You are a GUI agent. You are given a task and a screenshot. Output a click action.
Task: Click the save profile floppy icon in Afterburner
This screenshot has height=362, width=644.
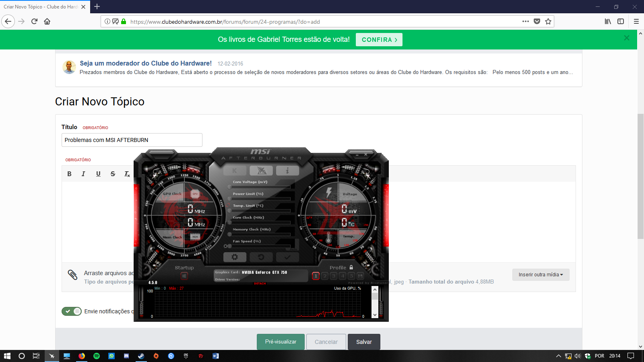[x=360, y=276]
